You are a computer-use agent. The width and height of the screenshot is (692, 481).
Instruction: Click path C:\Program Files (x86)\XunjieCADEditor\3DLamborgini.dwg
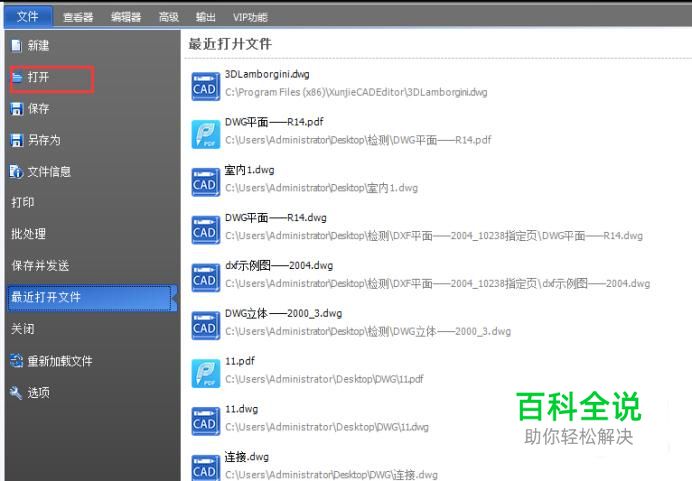[356, 92]
